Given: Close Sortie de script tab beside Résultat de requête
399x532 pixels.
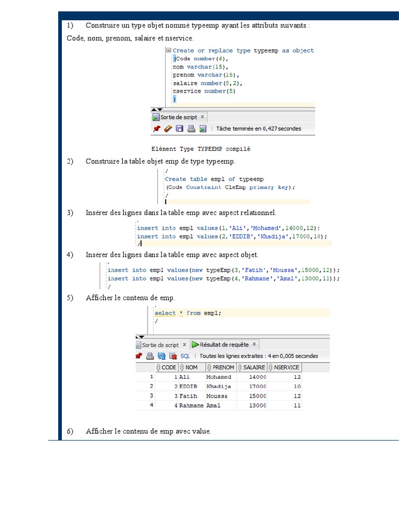Looking at the screenshot, I should 184,344.
